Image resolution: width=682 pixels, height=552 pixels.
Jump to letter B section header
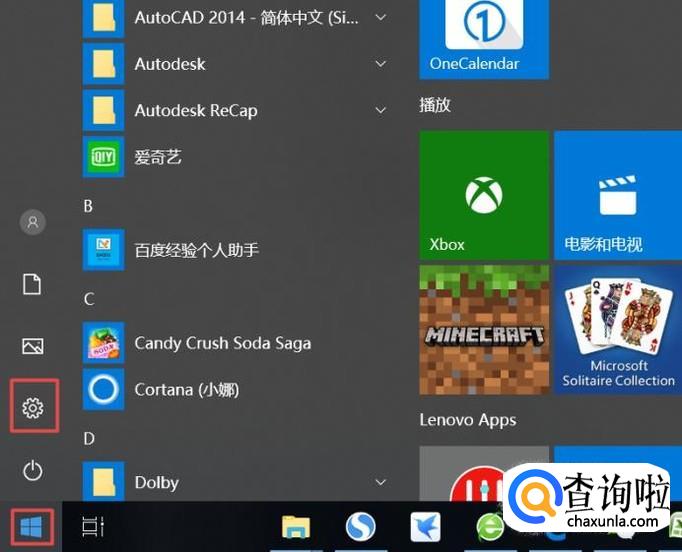coord(88,206)
